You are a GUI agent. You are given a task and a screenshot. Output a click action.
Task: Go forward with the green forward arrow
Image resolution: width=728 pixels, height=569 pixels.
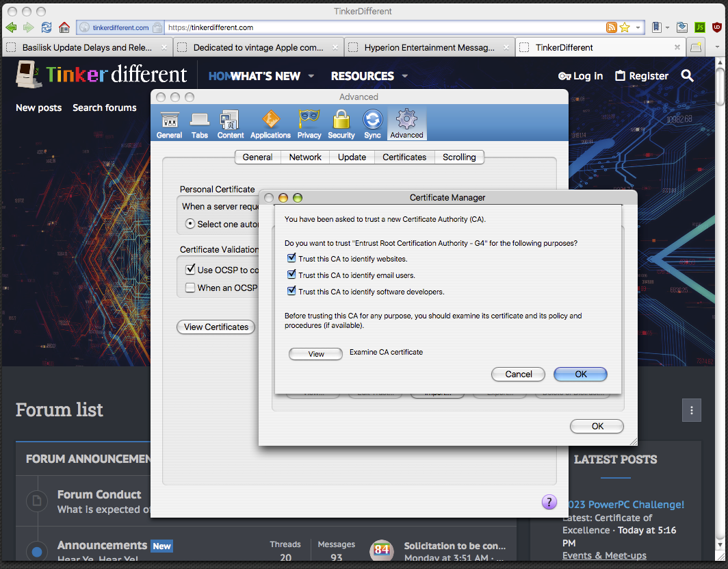29,27
